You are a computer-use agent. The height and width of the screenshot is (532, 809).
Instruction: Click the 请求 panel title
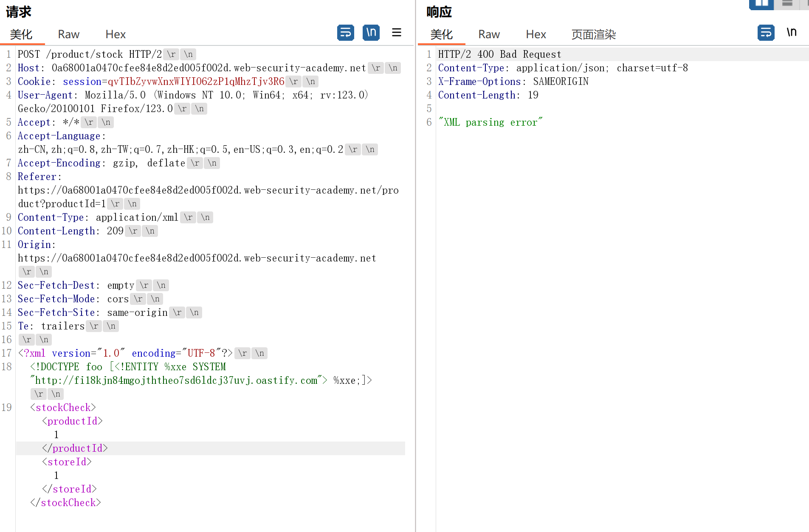pyautogui.click(x=19, y=12)
